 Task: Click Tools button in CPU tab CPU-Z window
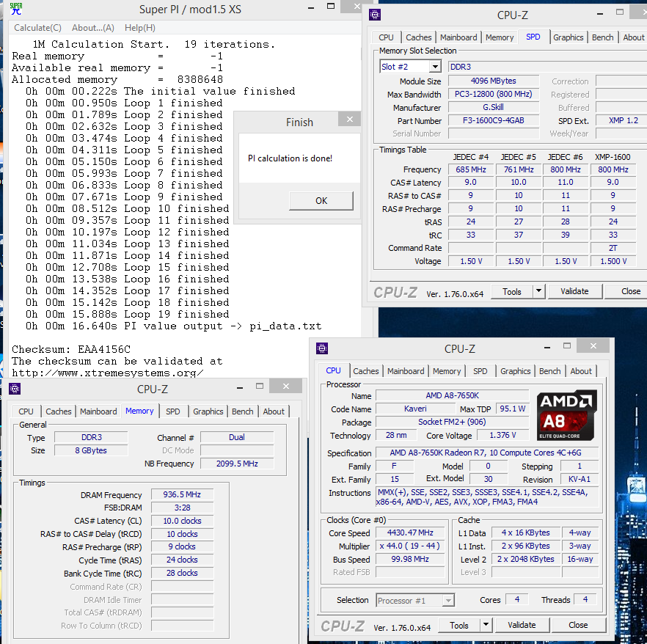(459, 625)
